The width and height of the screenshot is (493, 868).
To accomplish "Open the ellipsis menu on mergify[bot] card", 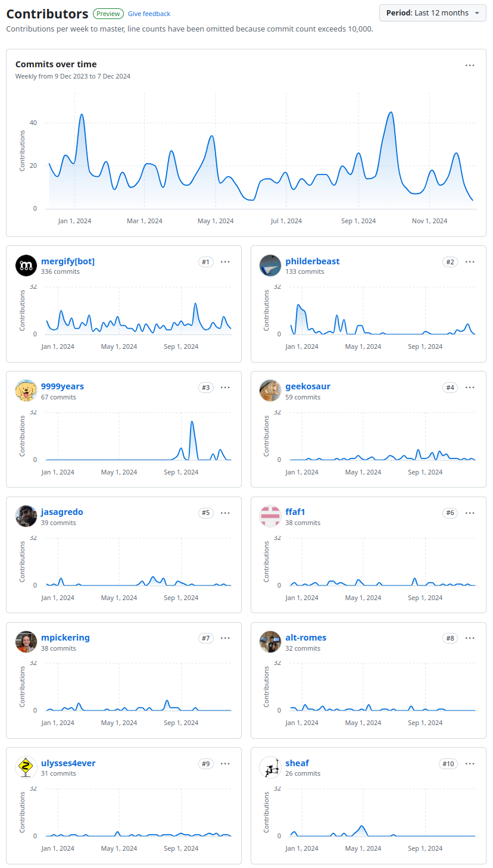I will pyautogui.click(x=225, y=262).
